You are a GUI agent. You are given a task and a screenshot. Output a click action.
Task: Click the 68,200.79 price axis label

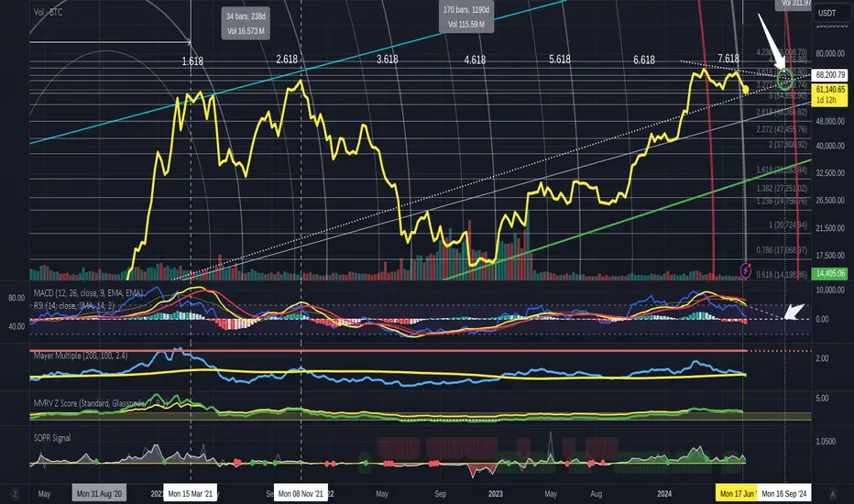[830, 74]
